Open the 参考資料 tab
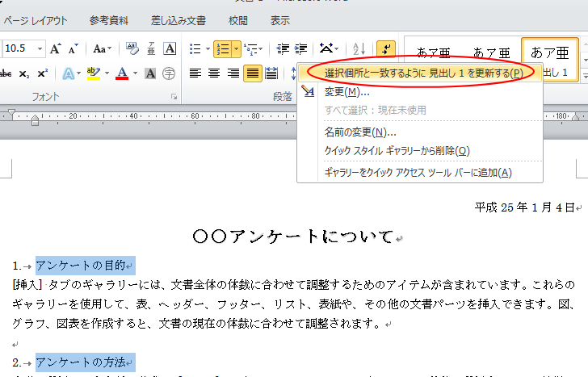Image resolution: width=588 pixels, height=377 pixels. 109,21
